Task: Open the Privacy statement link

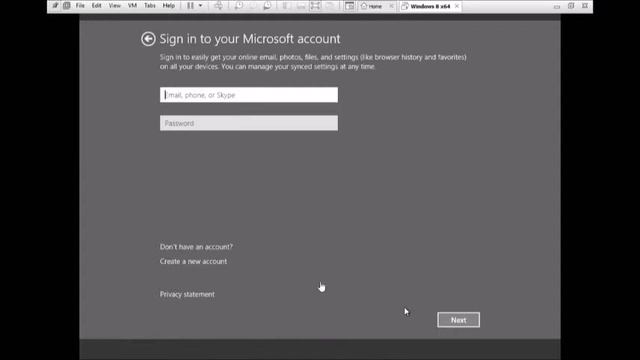Action: (x=187, y=294)
